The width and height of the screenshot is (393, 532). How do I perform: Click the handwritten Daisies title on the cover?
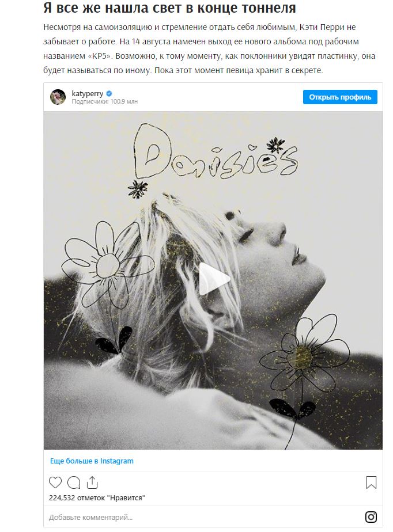216,151
